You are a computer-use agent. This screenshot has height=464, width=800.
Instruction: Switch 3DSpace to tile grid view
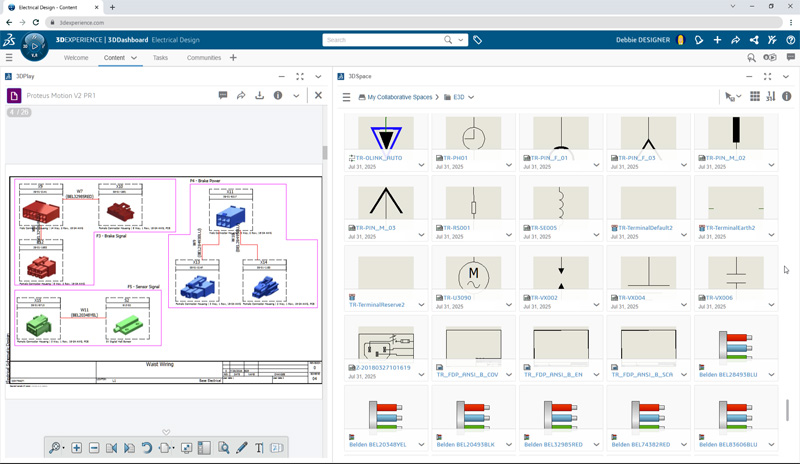(755, 97)
